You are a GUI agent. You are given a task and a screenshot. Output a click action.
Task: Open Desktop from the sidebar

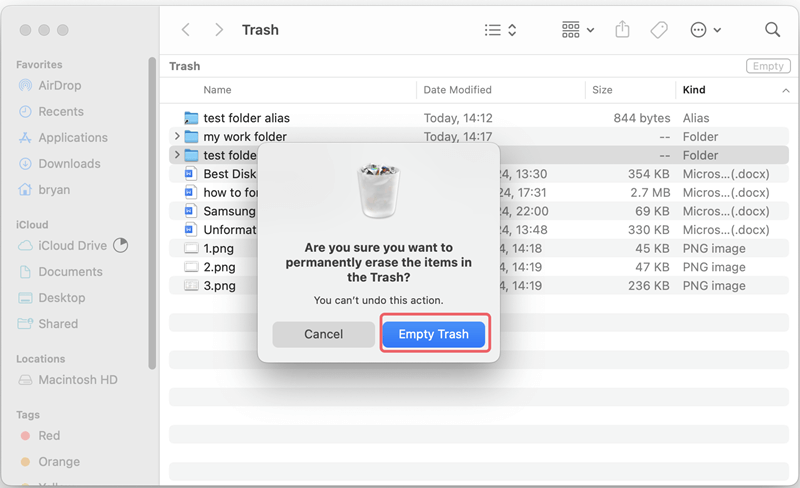click(x=52, y=298)
